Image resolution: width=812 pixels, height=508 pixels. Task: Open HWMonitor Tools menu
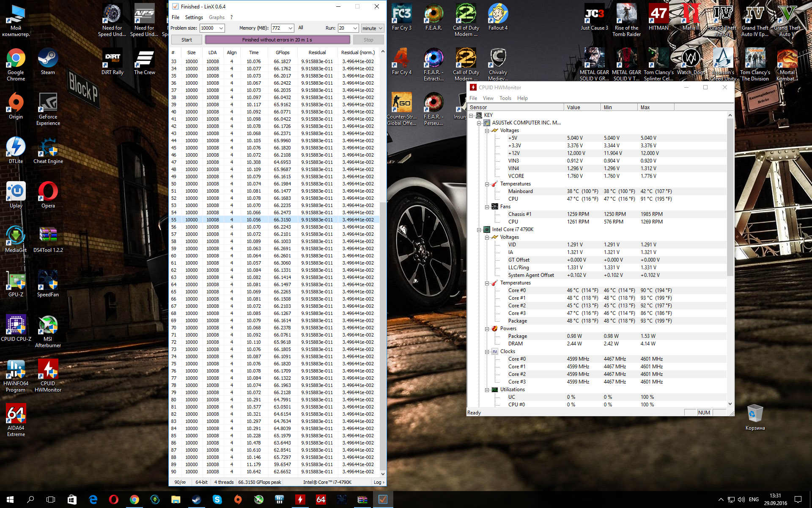coord(505,98)
